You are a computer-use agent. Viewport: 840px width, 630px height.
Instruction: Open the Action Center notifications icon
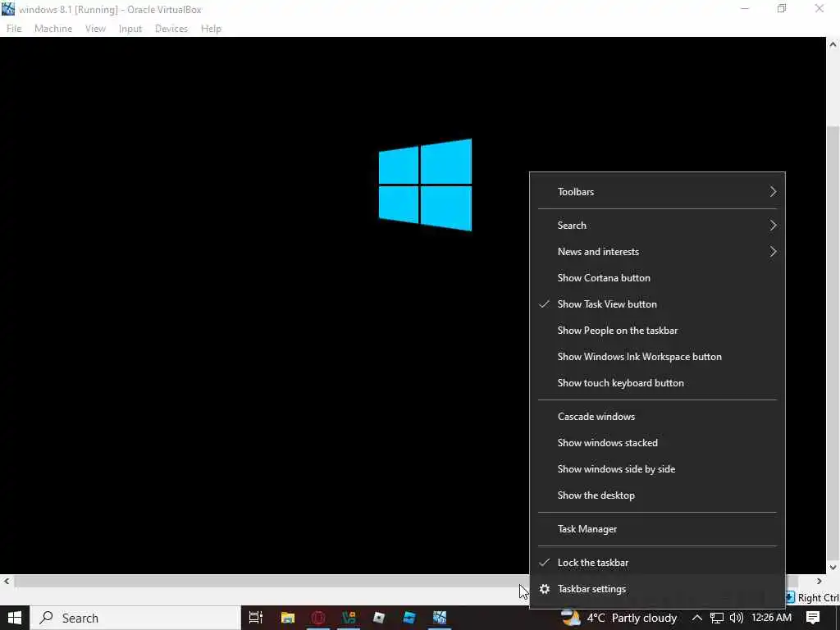point(813,618)
